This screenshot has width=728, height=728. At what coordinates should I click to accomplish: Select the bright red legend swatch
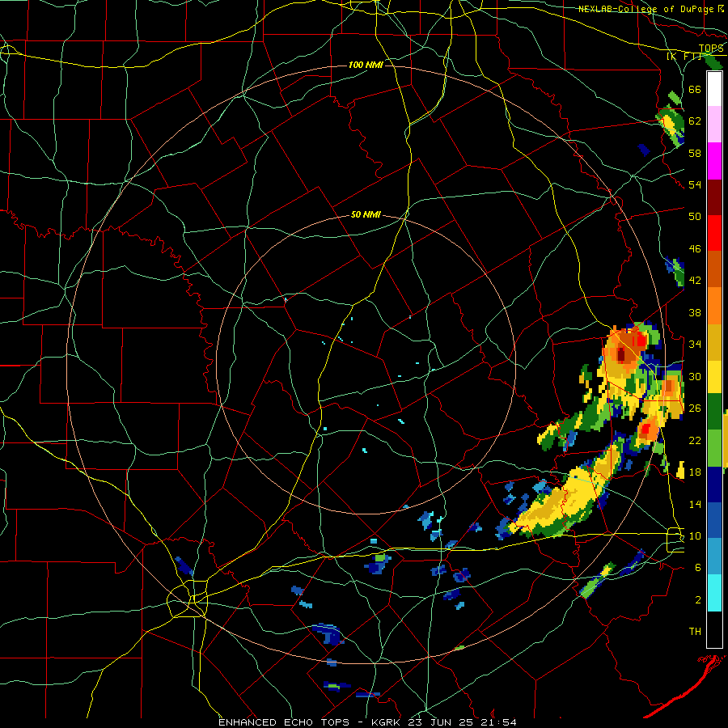coord(714,233)
